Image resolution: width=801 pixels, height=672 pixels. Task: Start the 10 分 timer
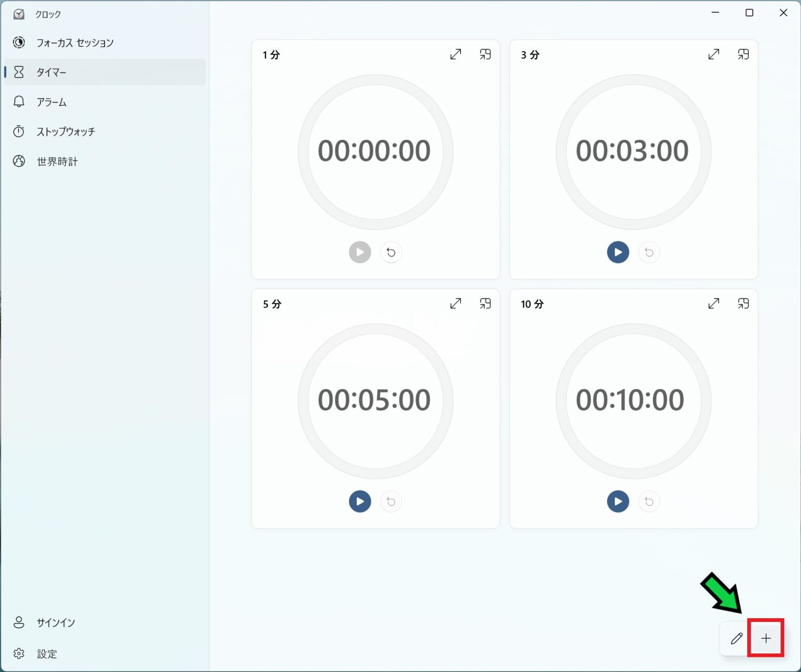617,502
